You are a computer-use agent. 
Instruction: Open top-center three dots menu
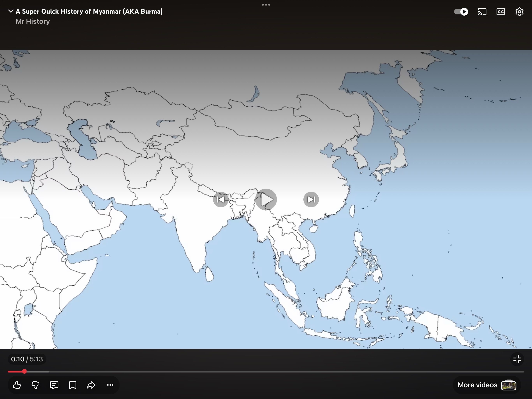(266, 4)
